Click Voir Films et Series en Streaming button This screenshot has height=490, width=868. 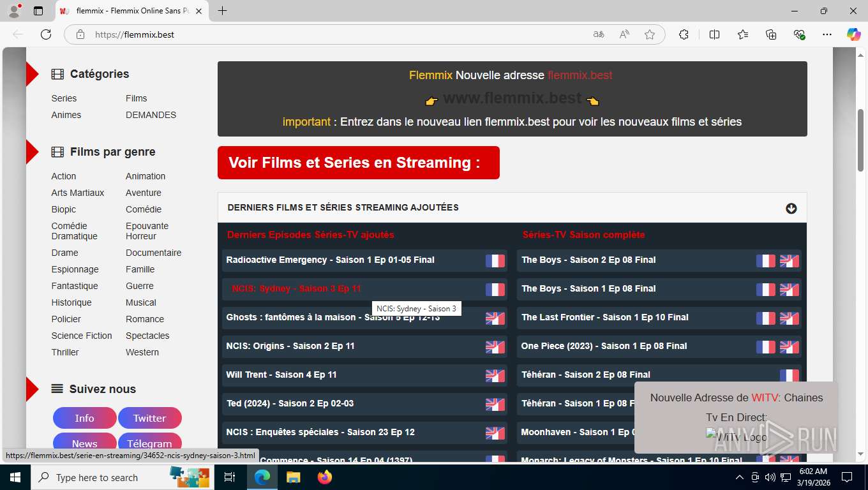coord(359,163)
